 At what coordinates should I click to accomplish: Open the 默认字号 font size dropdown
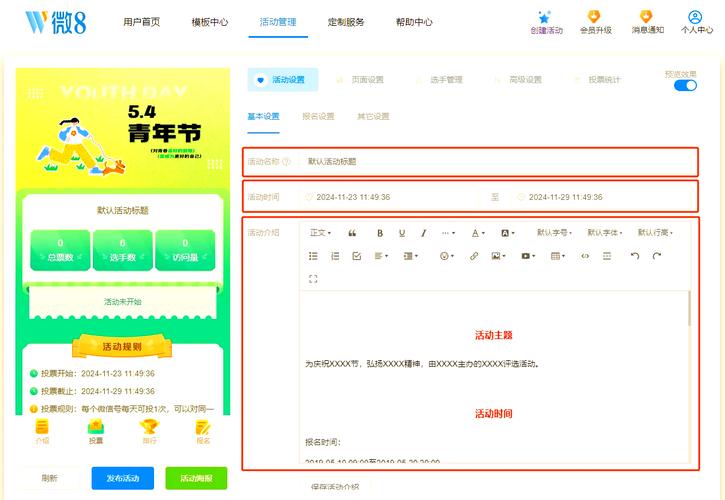(x=554, y=233)
